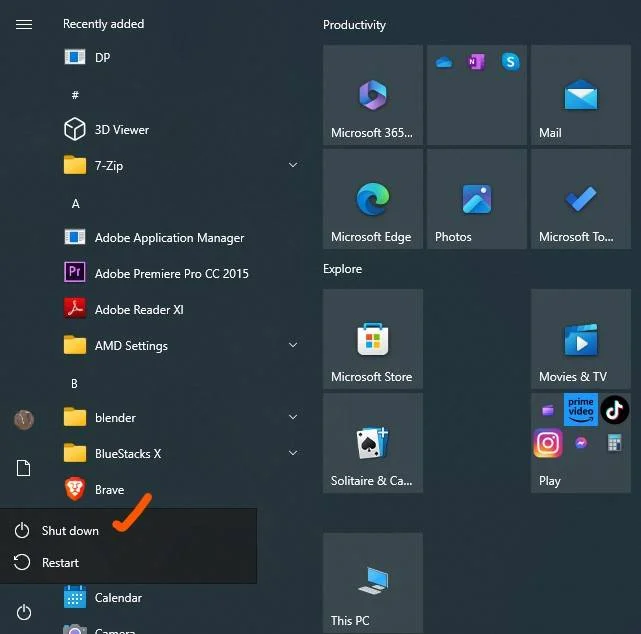Click the Explore group title
The width and height of the screenshot is (641, 634).
coord(343,269)
